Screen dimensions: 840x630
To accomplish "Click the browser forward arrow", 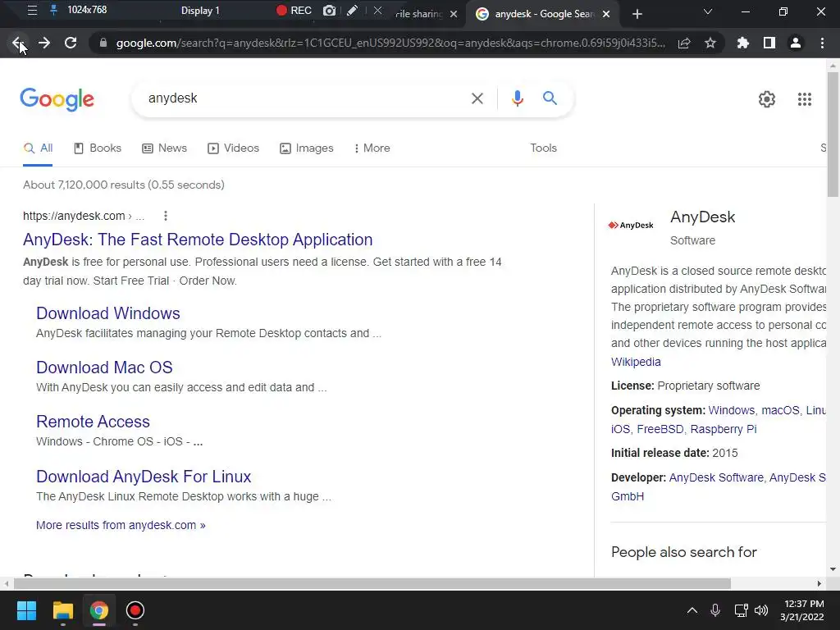I will point(44,43).
